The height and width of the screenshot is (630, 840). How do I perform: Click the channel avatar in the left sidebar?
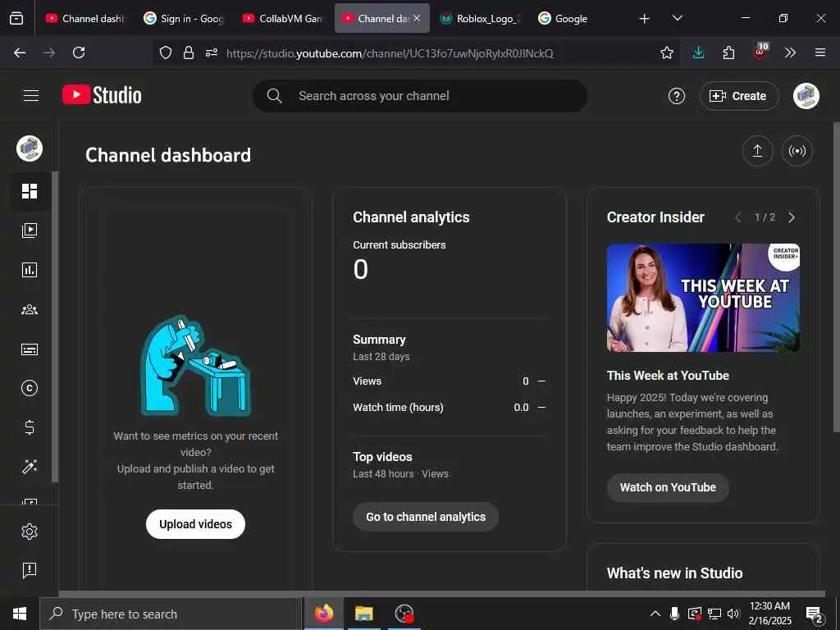coord(30,149)
